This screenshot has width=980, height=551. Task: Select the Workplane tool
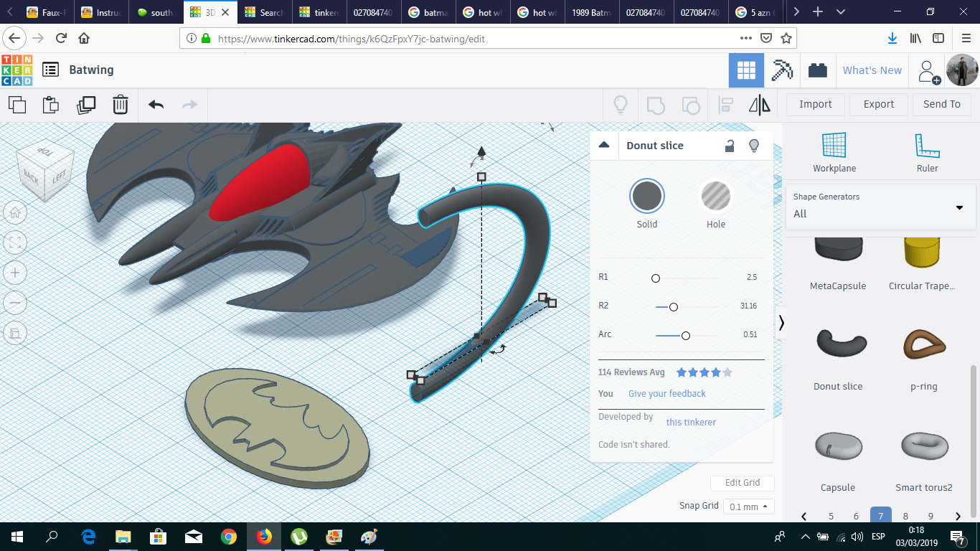[834, 153]
